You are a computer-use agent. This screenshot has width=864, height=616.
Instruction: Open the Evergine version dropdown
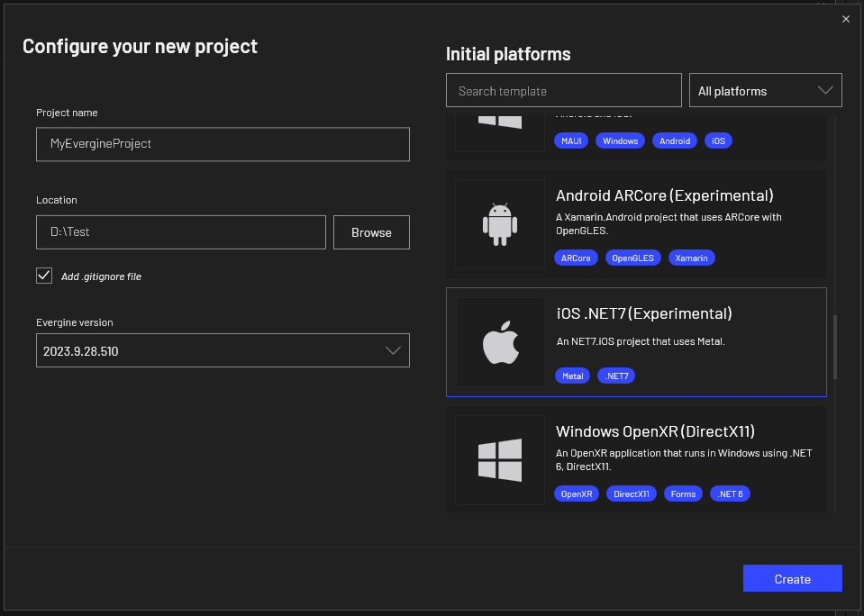[223, 350]
